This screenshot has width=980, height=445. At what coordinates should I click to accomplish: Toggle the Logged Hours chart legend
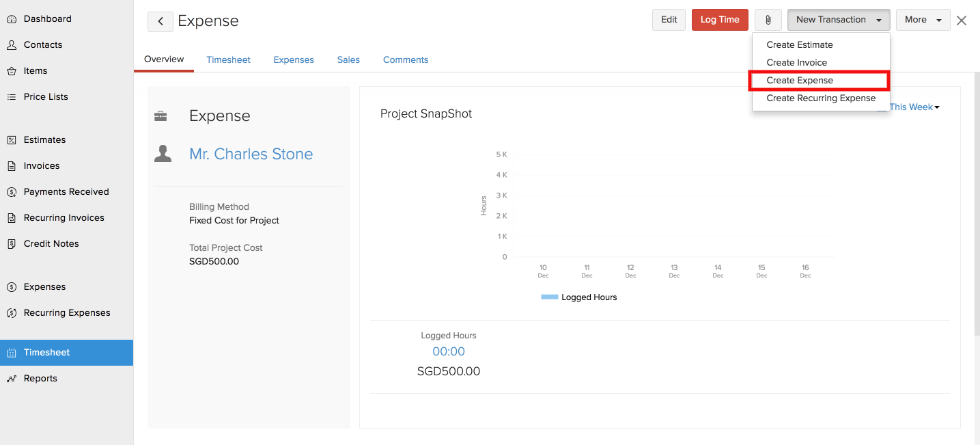(x=578, y=297)
